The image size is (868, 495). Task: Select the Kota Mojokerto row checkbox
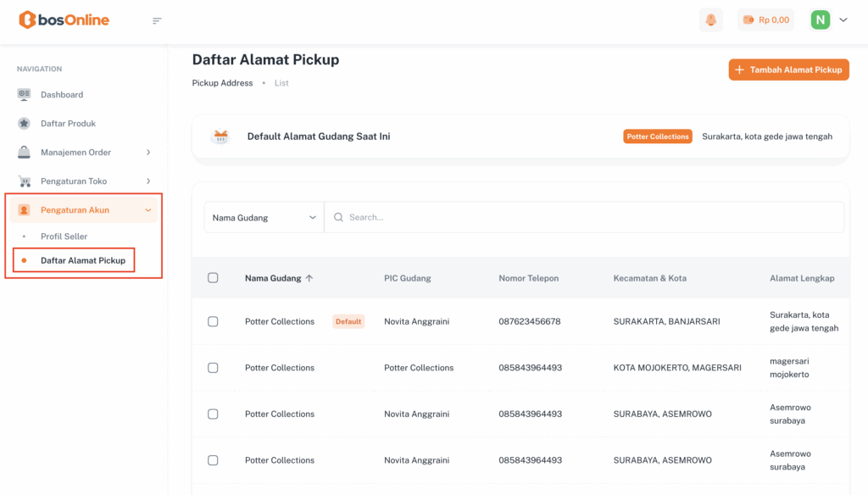pos(213,368)
